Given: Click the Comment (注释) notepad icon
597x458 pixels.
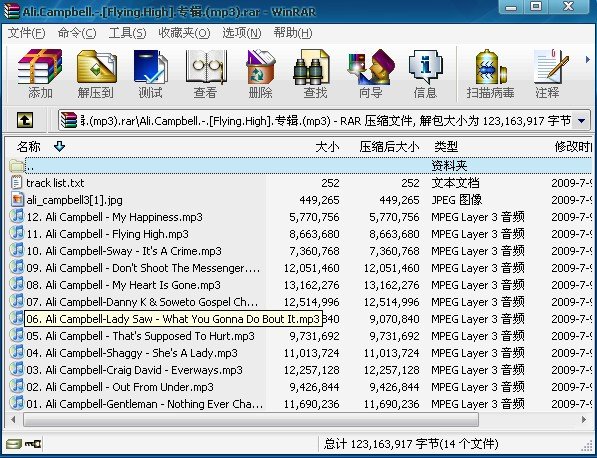Looking at the screenshot, I should [551, 66].
